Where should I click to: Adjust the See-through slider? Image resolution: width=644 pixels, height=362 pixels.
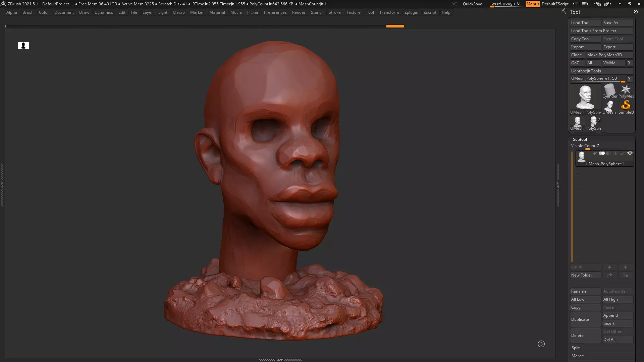pyautogui.click(x=505, y=4)
